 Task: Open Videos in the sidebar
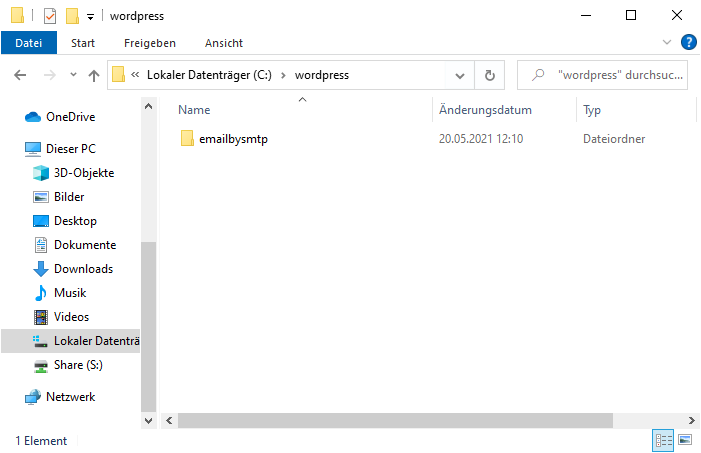pos(61,317)
